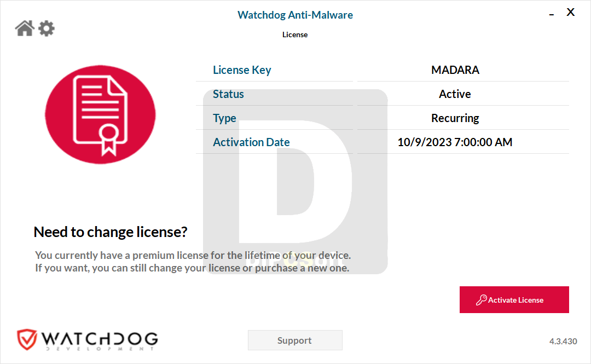Click the key icon on Activate License
Screen dimensions: 591x364
pyautogui.click(x=481, y=300)
